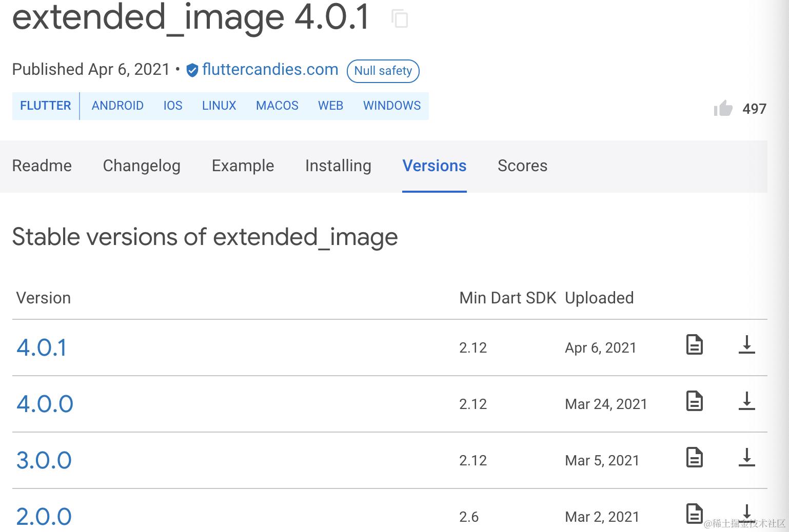Open the Installing tab
The height and width of the screenshot is (532, 789).
[x=338, y=166]
